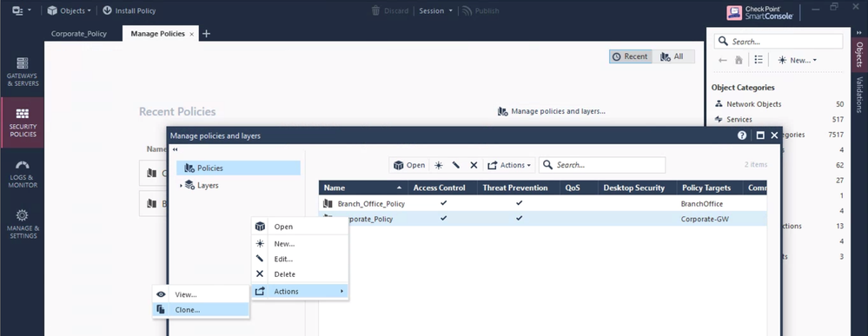The image size is (868, 336).
Task: Expand the Layers tree node
Action: click(181, 186)
